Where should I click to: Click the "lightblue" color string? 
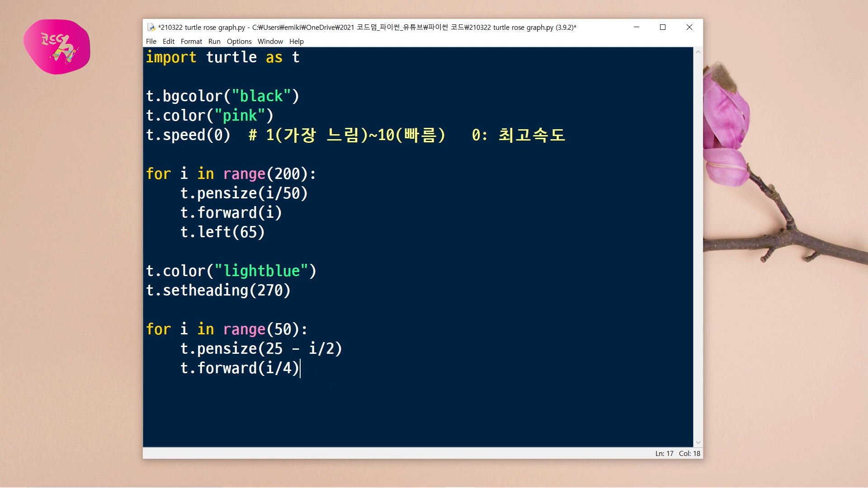(261, 271)
